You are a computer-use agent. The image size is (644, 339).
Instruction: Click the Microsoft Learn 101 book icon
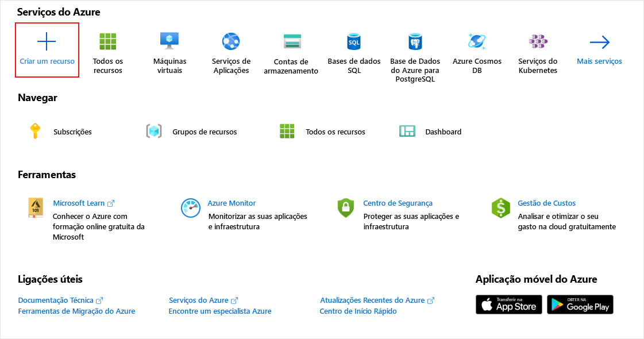[x=36, y=207]
